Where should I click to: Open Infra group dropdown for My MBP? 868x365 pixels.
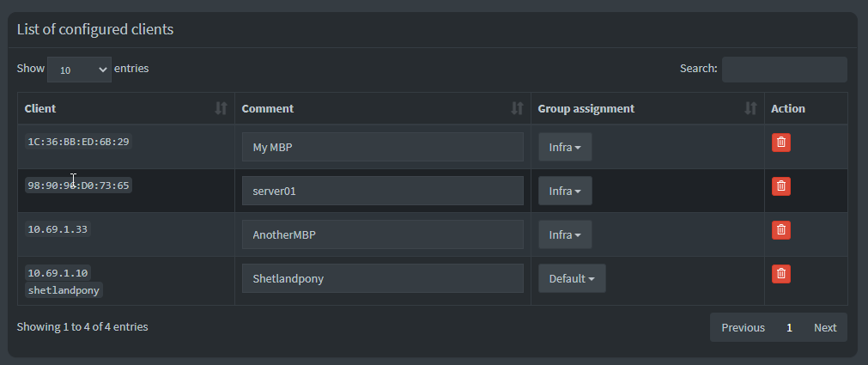[565, 148]
